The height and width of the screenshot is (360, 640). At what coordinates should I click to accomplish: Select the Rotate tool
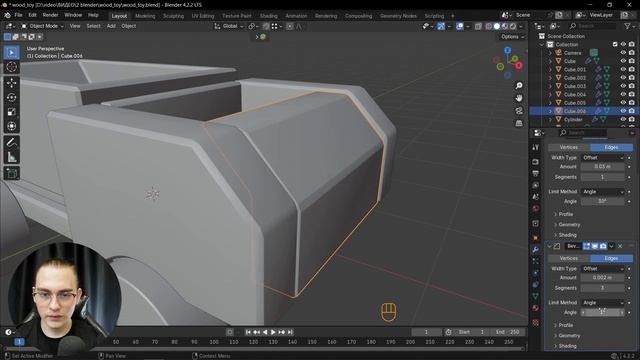click(x=11, y=97)
